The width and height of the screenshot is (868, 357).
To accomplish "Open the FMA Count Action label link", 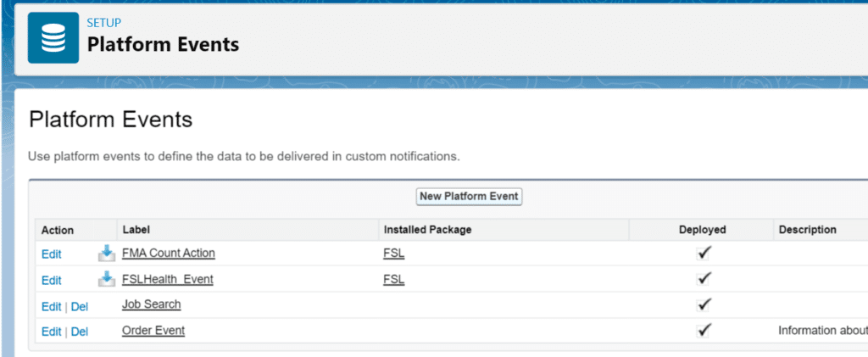I will (x=169, y=254).
